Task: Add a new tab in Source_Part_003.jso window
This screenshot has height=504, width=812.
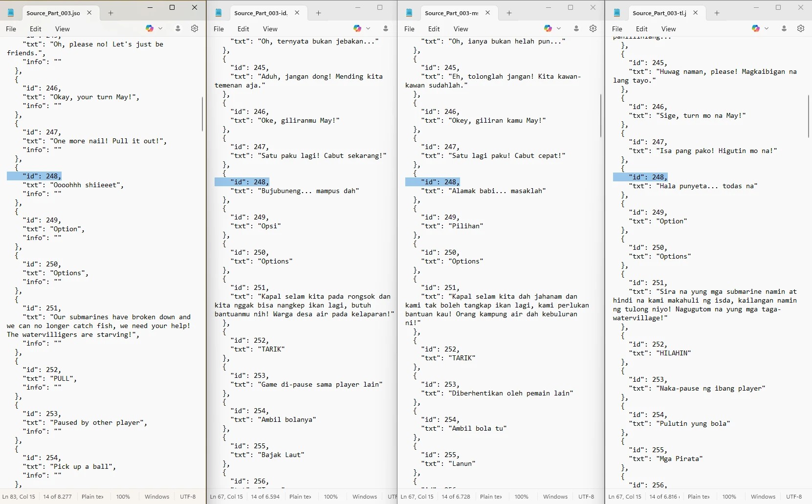Action: 110,13
